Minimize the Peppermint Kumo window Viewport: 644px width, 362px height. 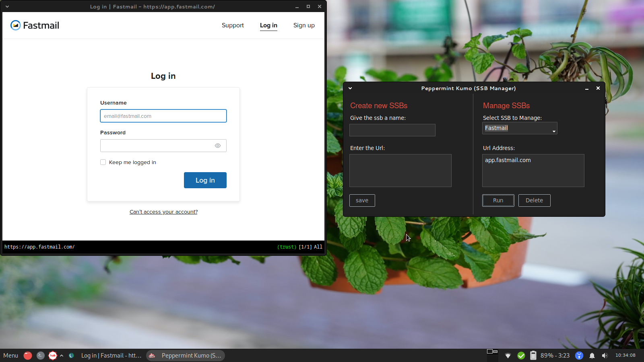tap(587, 88)
